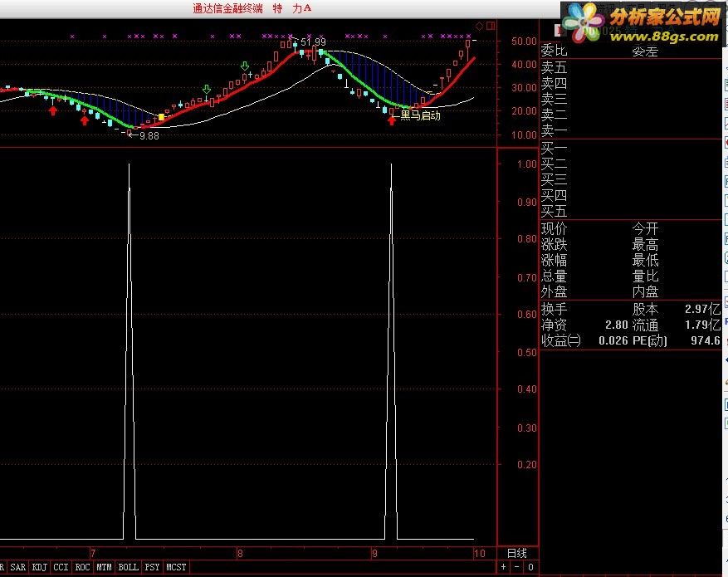Click the 买三 order row
This screenshot has width=728, height=577.
click(631, 179)
